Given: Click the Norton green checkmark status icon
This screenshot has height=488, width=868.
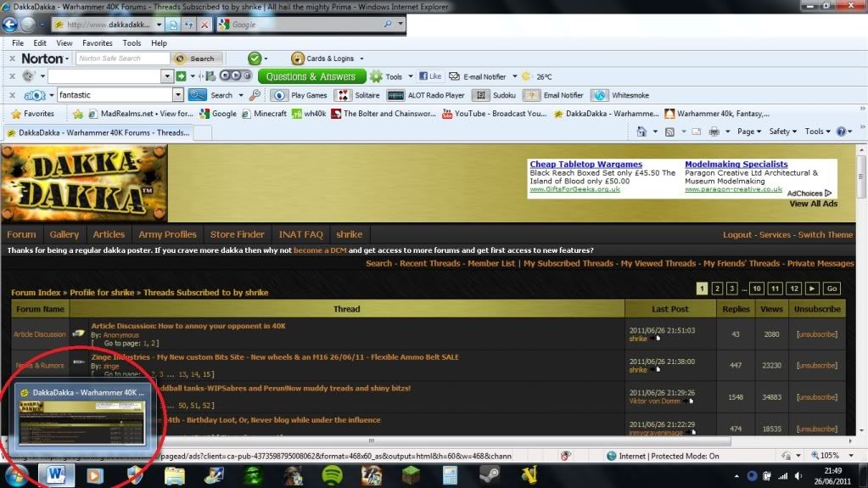Looking at the screenshot, I should (x=254, y=59).
